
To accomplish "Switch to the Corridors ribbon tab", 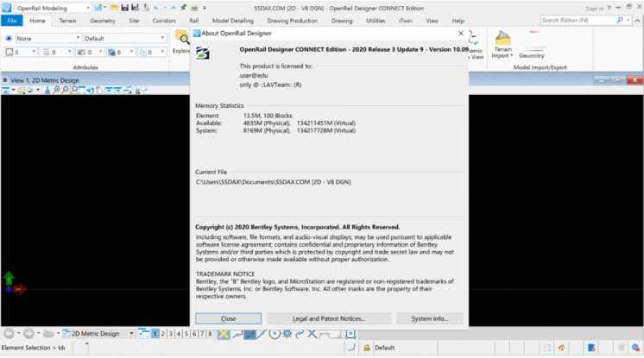I will (x=164, y=20).
